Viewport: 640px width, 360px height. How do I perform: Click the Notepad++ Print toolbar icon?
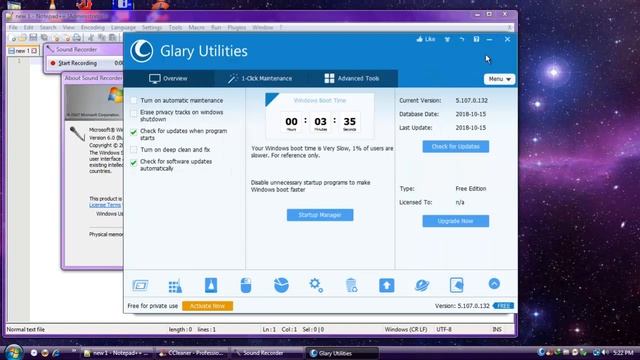[76, 38]
